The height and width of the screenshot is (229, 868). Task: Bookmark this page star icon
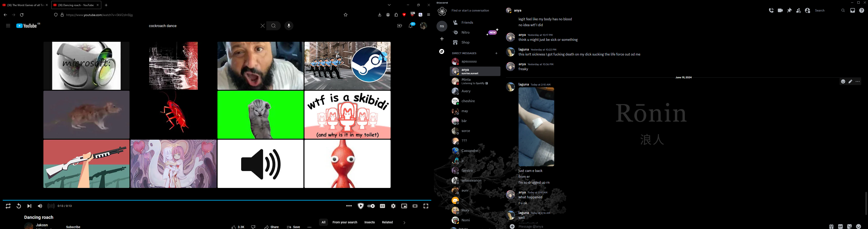346,15
